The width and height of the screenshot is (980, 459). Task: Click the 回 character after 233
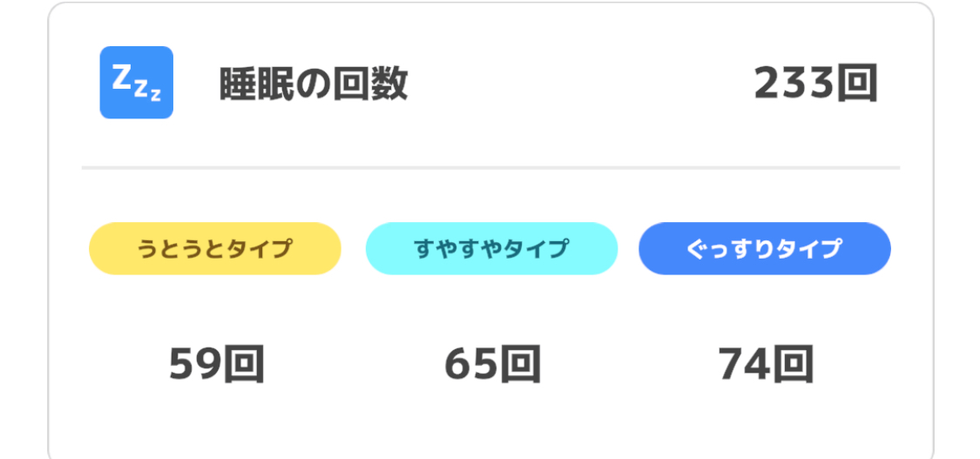(x=858, y=84)
